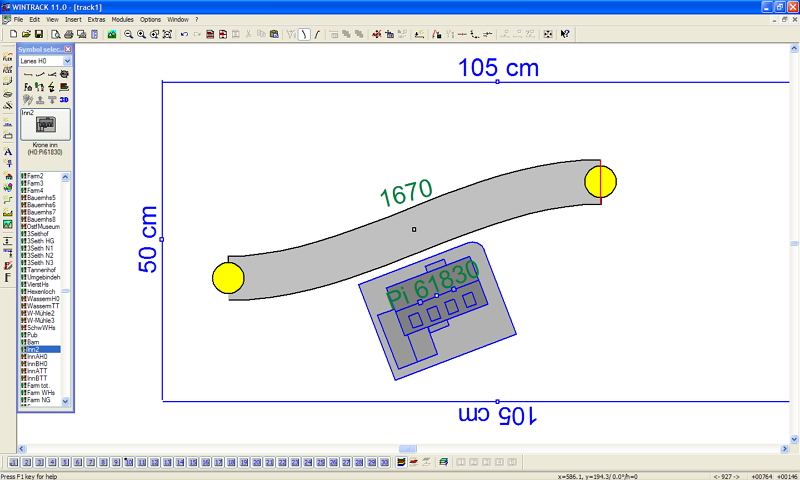Click the vertical scrollbar up arrow of the canvas
This screenshot has height=480, width=800.
point(794,48)
